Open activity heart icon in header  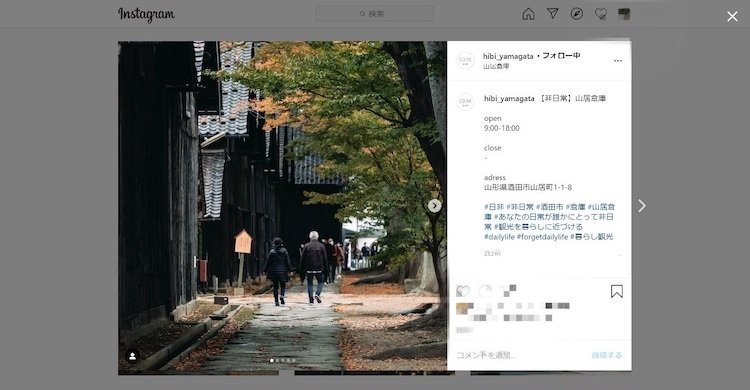[601, 14]
